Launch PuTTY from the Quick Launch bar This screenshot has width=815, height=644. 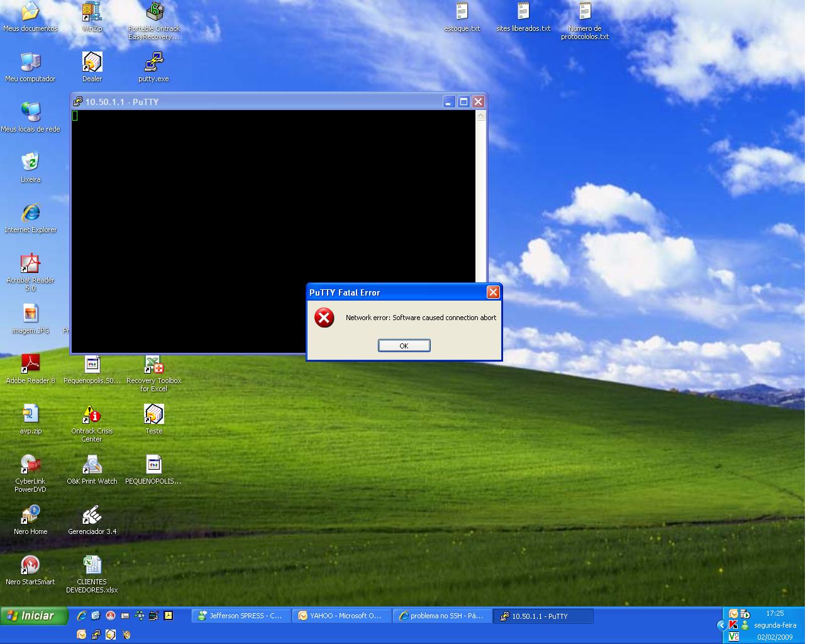tap(96, 635)
